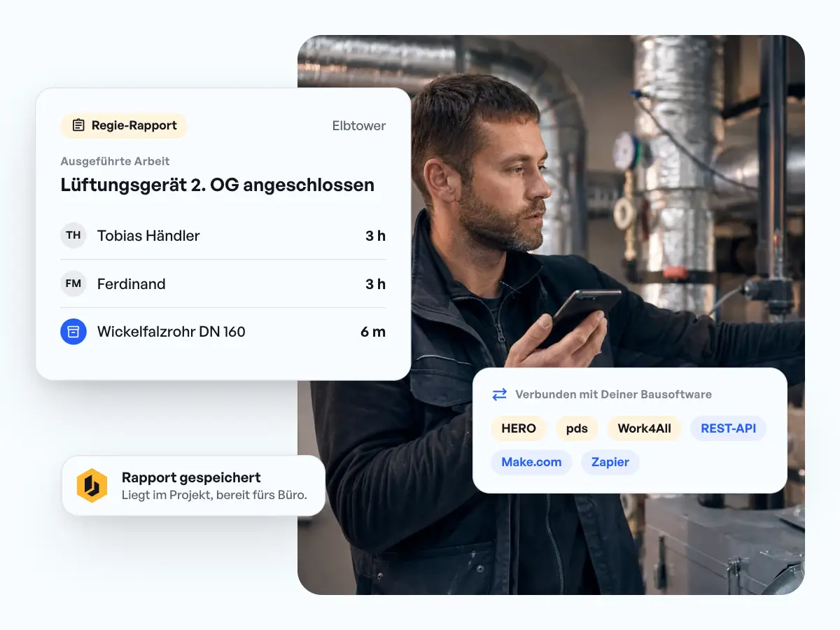The height and width of the screenshot is (630, 840).
Task: Select the REST-API integration chip
Action: tap(728, 428)
